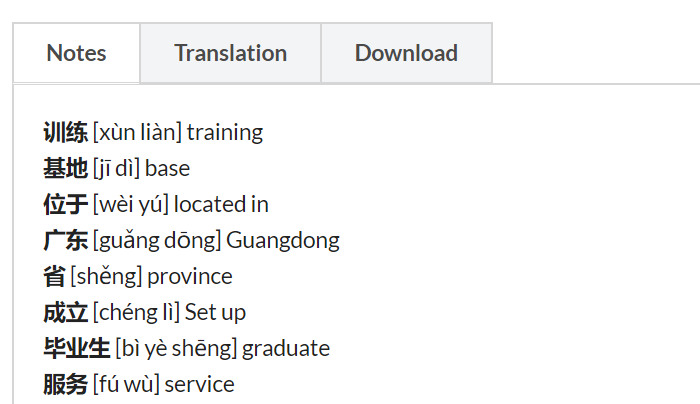Click the pinyin [chéng lì]
Screen dimensions: 700x404
pos(136,312)
